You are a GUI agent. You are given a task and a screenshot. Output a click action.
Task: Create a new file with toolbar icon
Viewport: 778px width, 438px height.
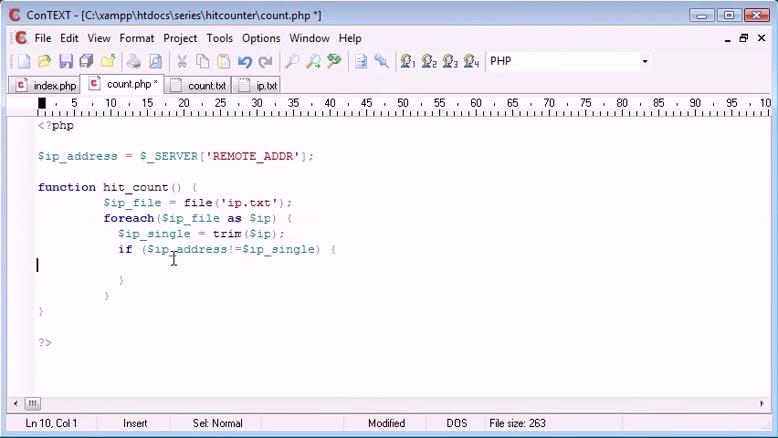click(x=23, y=62)
